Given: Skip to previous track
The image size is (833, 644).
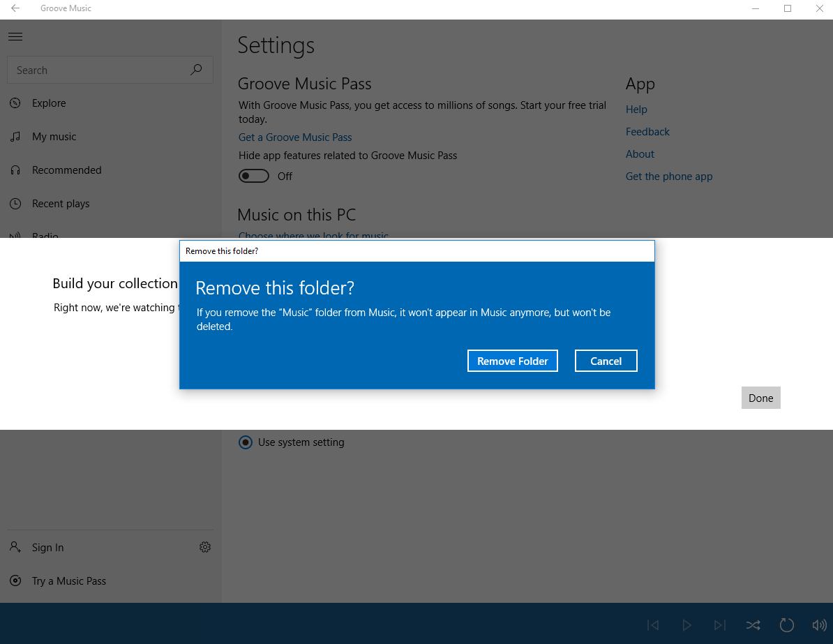Looking at the screenshot, I should pyautogui.click(x=654, y=625).
